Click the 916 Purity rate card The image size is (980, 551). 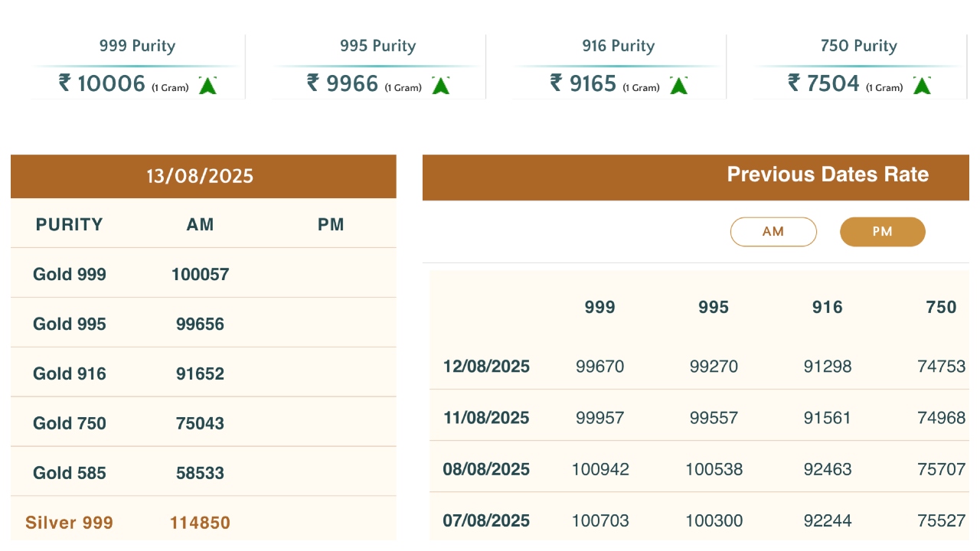tap(618, 67)
